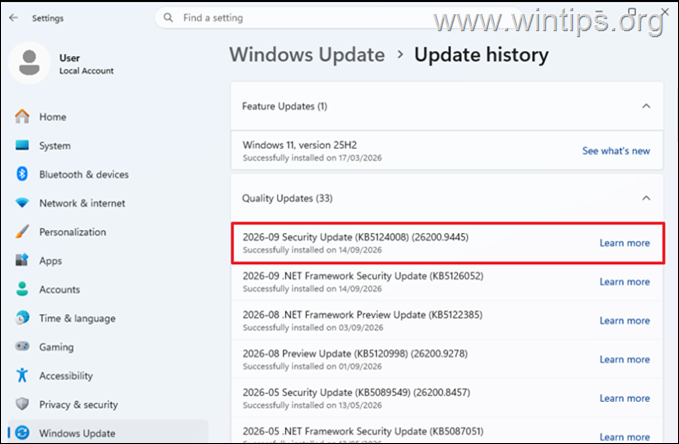679x444 pixels.
Task: Click 2026-08 Preview Update (KB5120998) text
Action: (x=355, y=353)
